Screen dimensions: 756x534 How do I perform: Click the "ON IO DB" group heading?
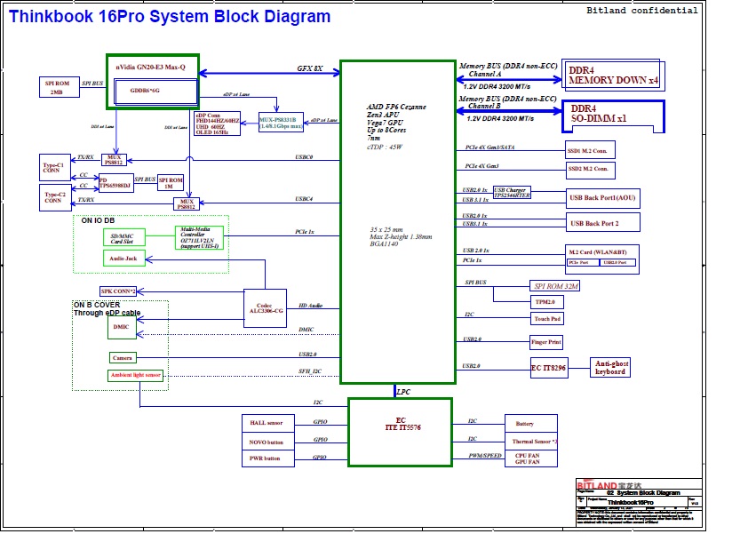click(x=98, y=220)
